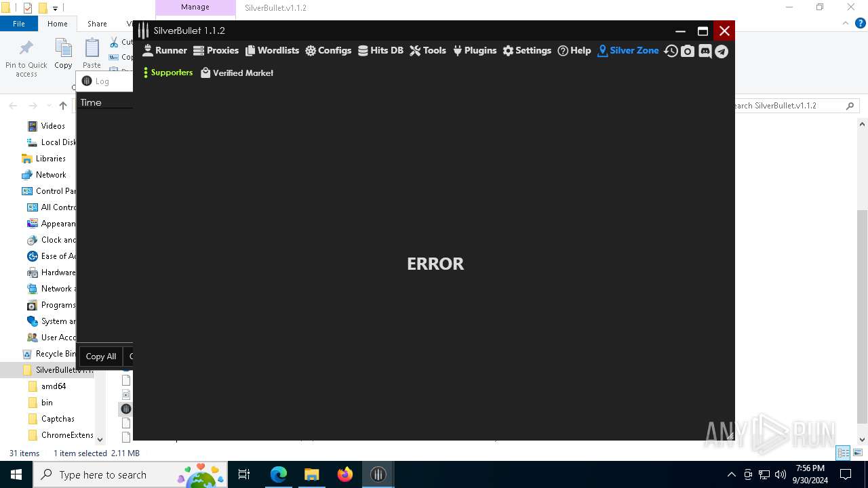This screenshot has height=488, width=868.
Task: Open the Silver Zone tab
Action: click(628, 50)
